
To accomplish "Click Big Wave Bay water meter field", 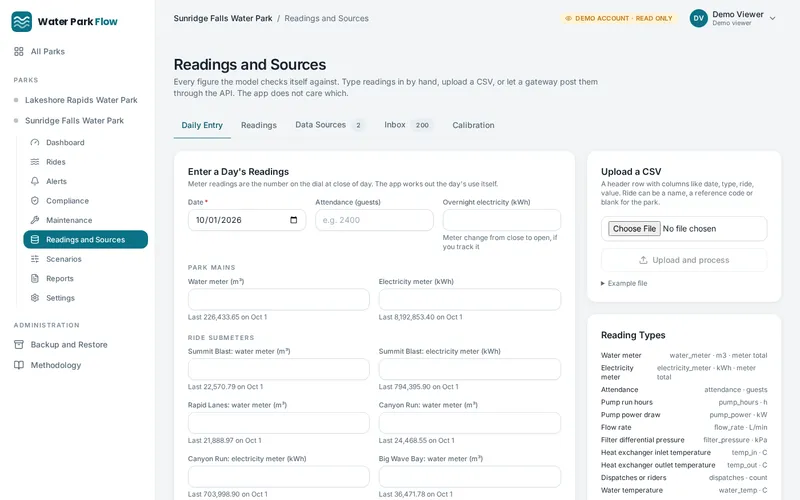I will [x=470, y=477].
